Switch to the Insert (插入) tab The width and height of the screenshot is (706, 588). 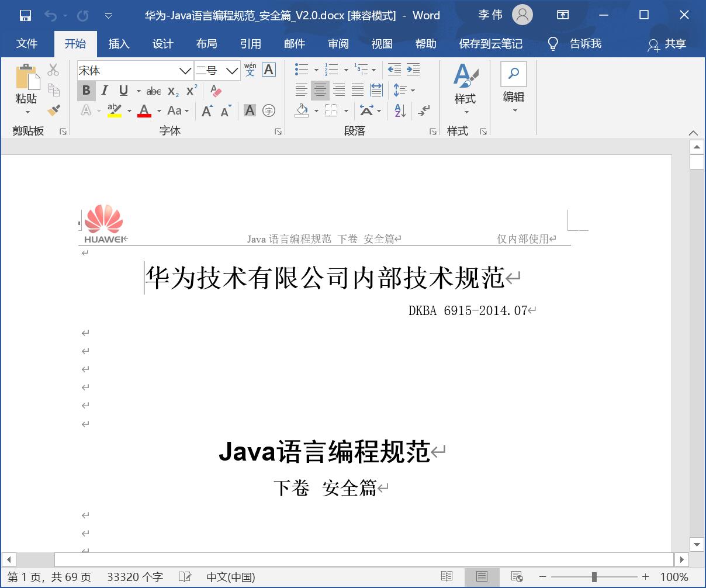[119, 44]
